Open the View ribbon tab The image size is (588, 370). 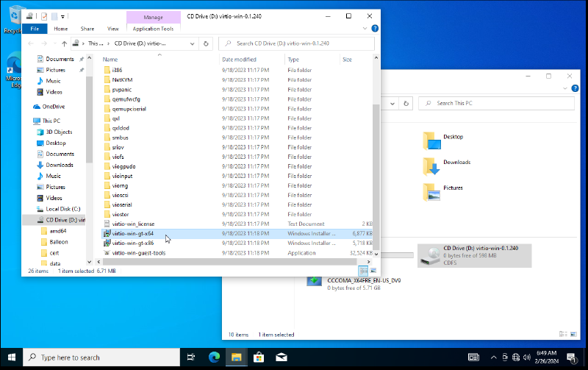113,29
